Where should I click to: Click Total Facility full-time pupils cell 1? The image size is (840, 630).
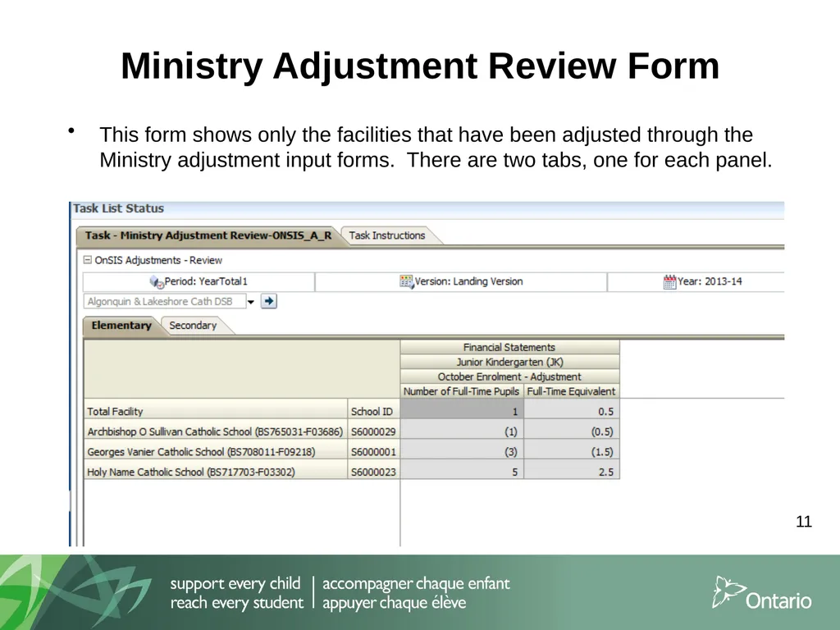click(x=462, y=410)
